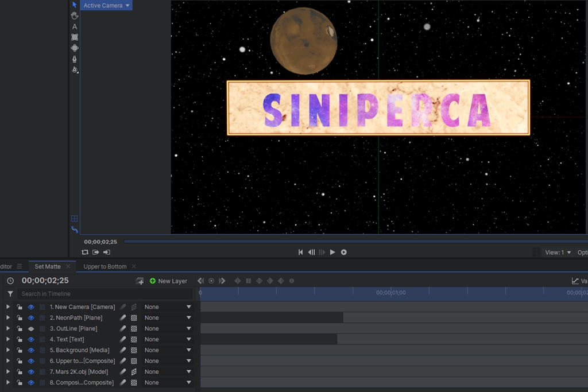Open the new composite shot icon
The image size is (588, 392).
coord(140,281)
